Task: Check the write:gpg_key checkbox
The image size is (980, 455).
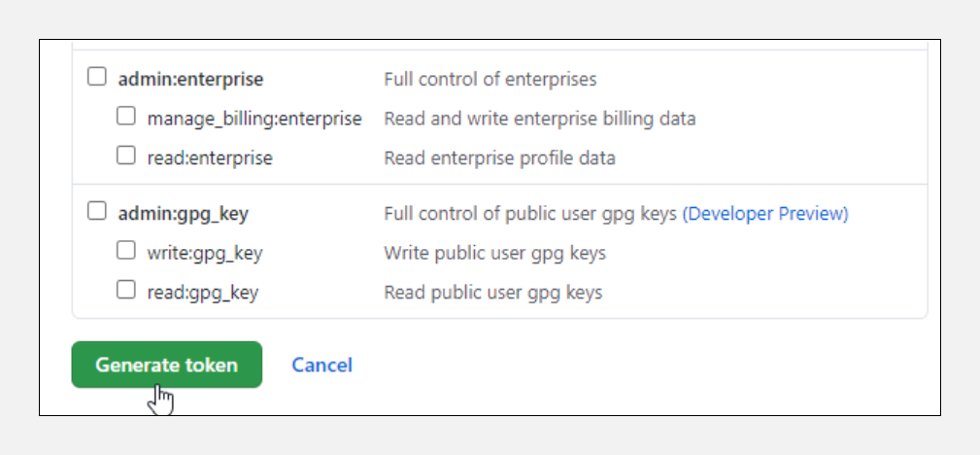Action: point(126,251)
